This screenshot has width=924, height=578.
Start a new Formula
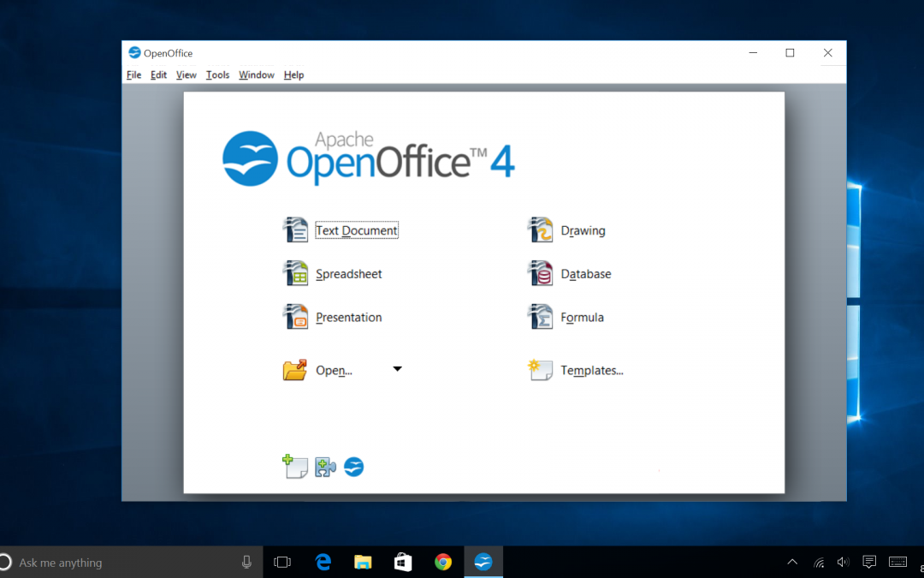[583, 318]
